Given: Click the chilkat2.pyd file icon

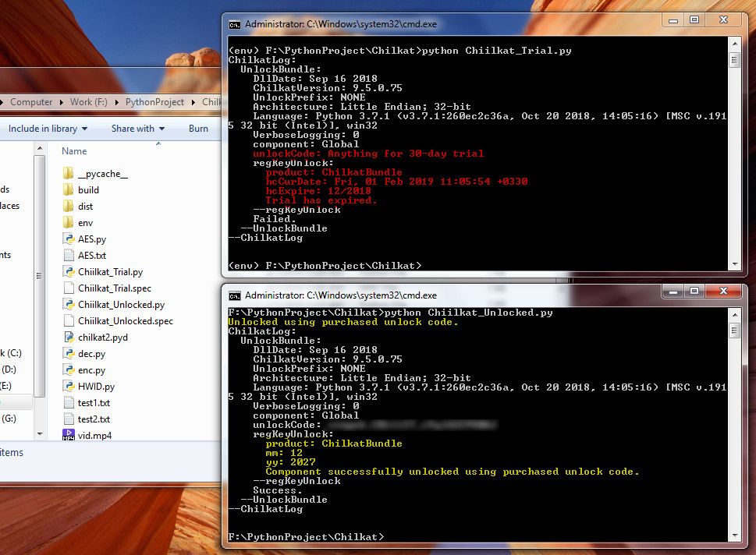Looking at the screenshot, I should [x=68, y=338].
